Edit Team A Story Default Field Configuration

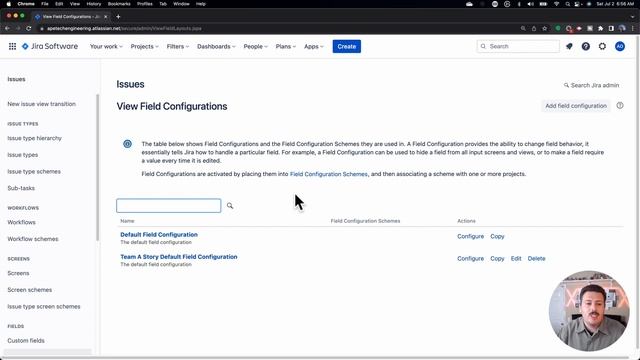[516, 258]
